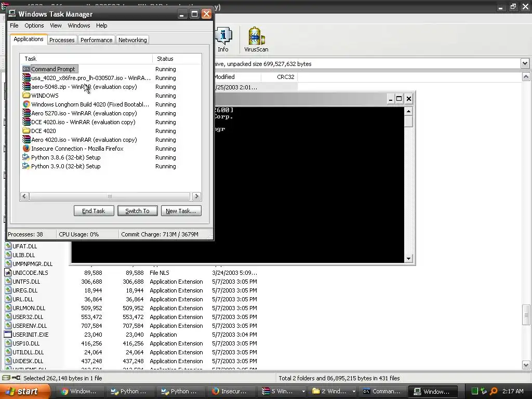
Task: Open the File menu in Task Manager
Action: point(14,25)
